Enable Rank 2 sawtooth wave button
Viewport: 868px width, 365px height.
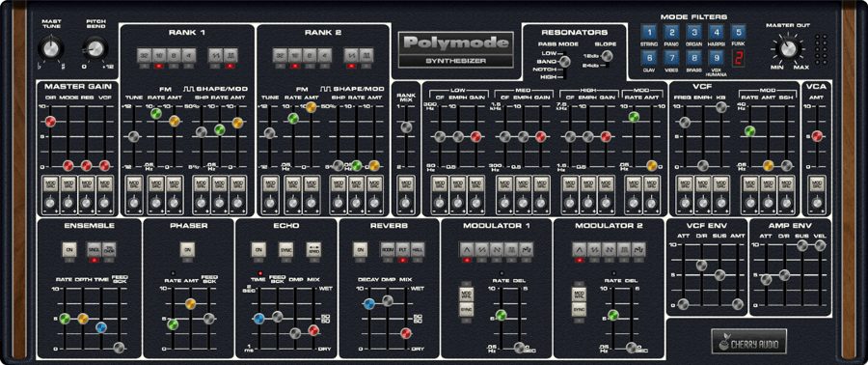(x=351, y=55)
